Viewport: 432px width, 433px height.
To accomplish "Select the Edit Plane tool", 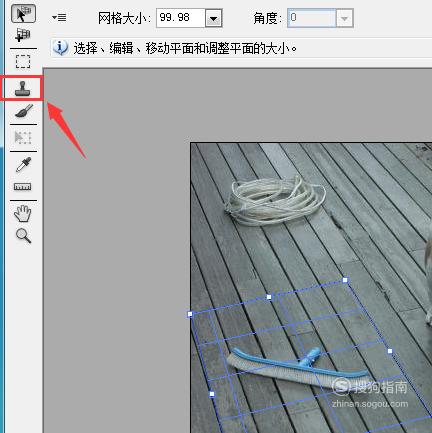I will [23, 14].
